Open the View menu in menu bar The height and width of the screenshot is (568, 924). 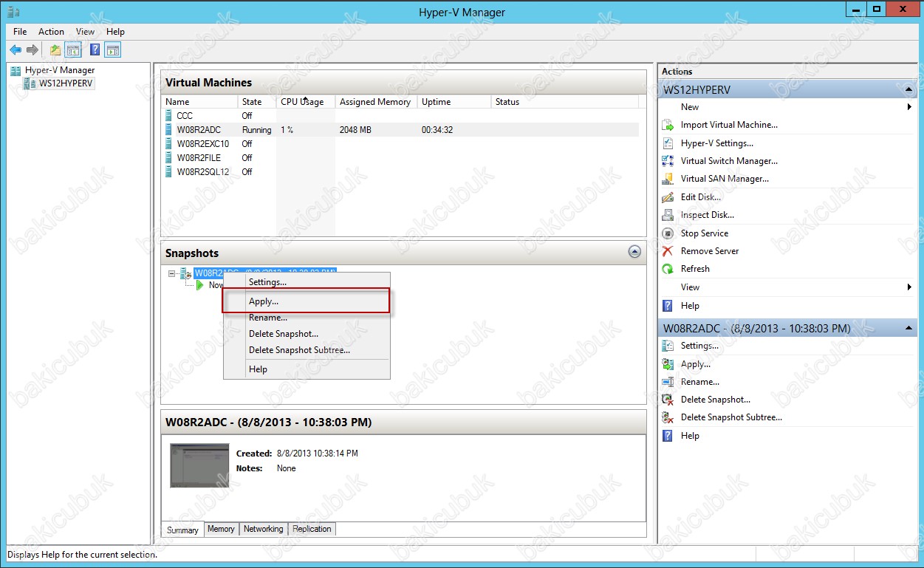86,32
